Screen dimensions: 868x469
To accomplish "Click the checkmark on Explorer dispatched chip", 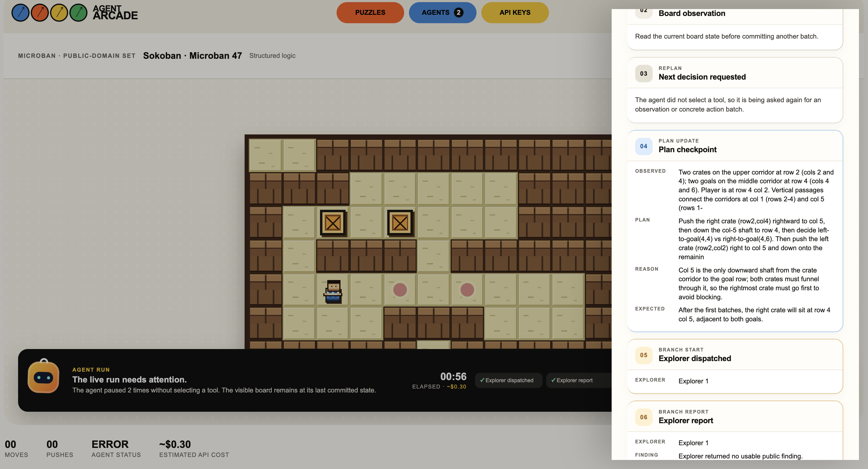I will [x=482, y=380].
